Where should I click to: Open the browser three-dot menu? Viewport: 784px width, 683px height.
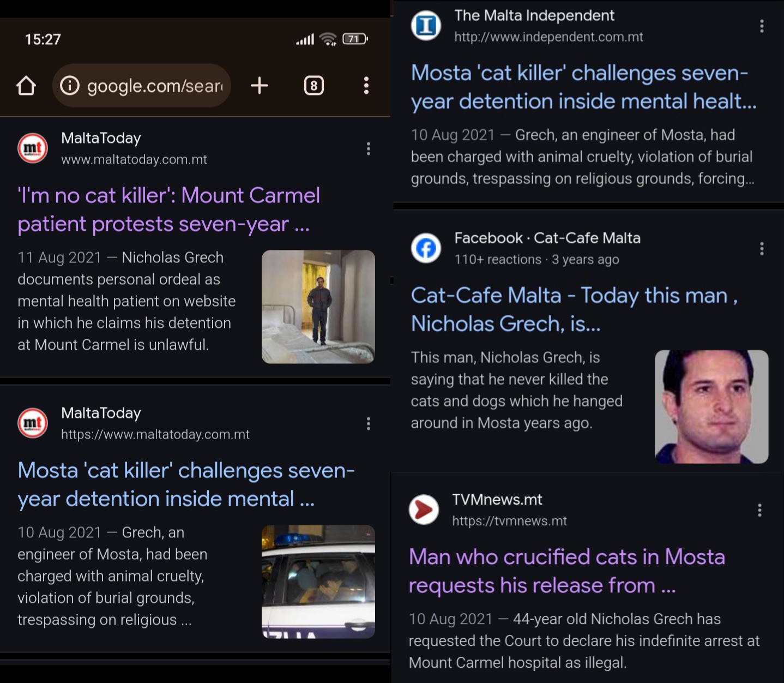[366, 86]
